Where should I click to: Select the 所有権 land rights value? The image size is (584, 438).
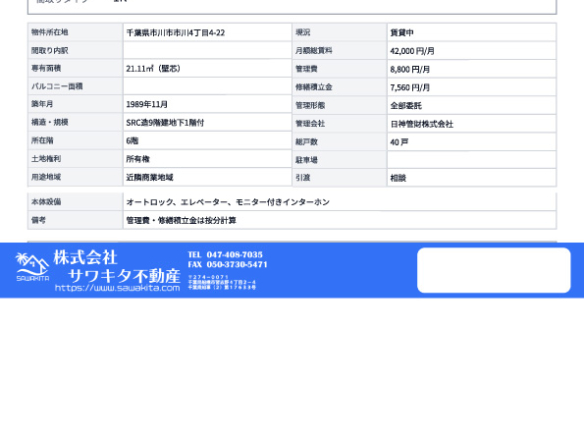[x=138, y=159]
